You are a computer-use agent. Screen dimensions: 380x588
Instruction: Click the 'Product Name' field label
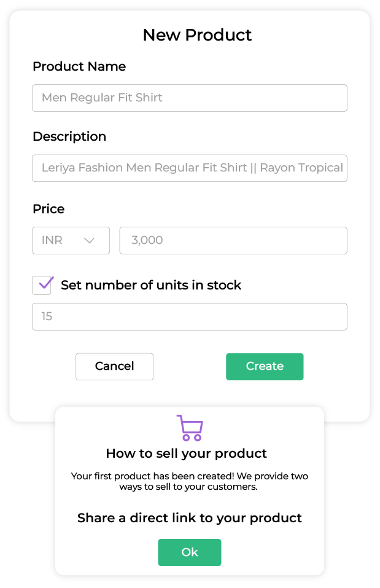79,66
